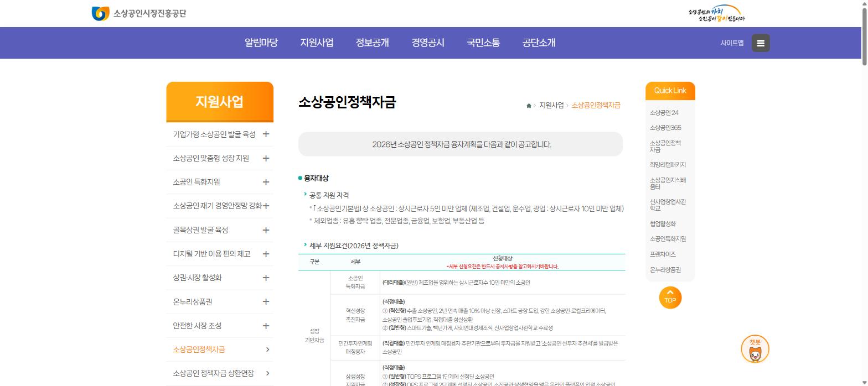Click scrollbar down arrow
868x386 pixels.
(864, 383)
